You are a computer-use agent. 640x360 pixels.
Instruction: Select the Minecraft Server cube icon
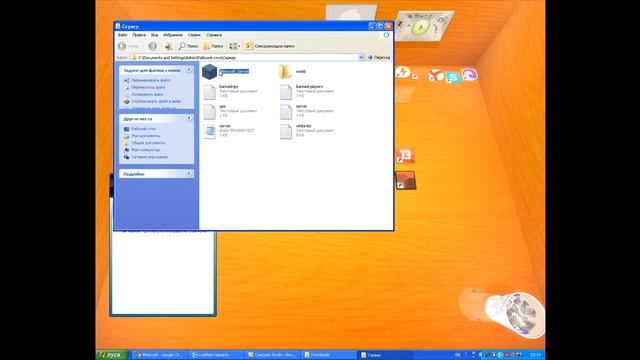click(x=209, y=72)
